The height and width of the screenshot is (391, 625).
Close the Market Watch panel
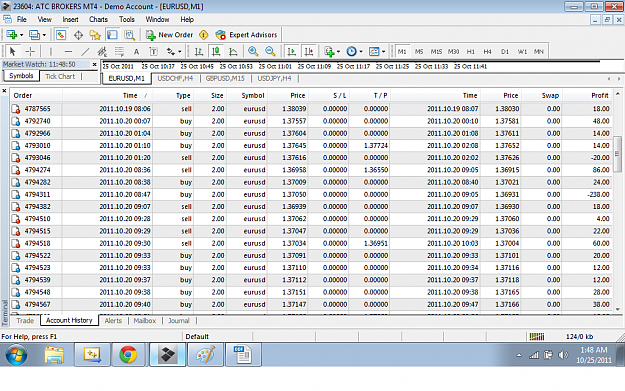pyautogui.click(x=94, y=64)
